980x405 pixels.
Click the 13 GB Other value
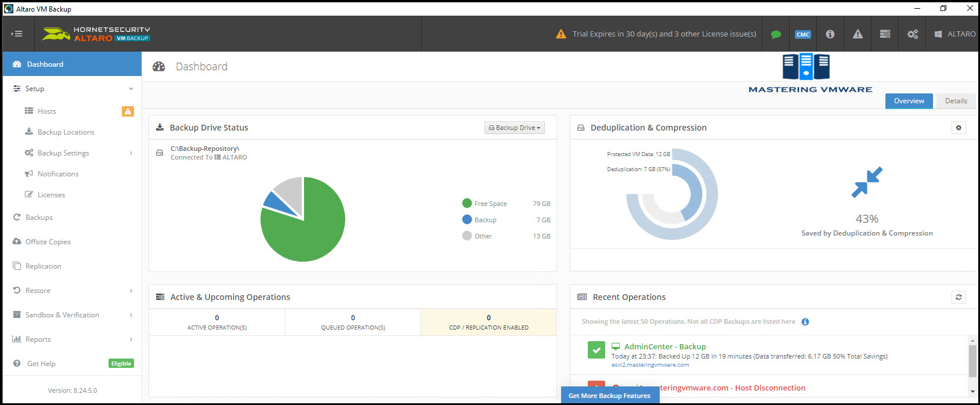coord(541,236)
